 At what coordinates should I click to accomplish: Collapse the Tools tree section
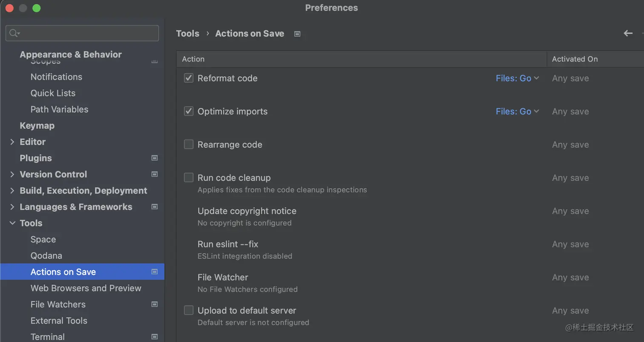point(12,223)
